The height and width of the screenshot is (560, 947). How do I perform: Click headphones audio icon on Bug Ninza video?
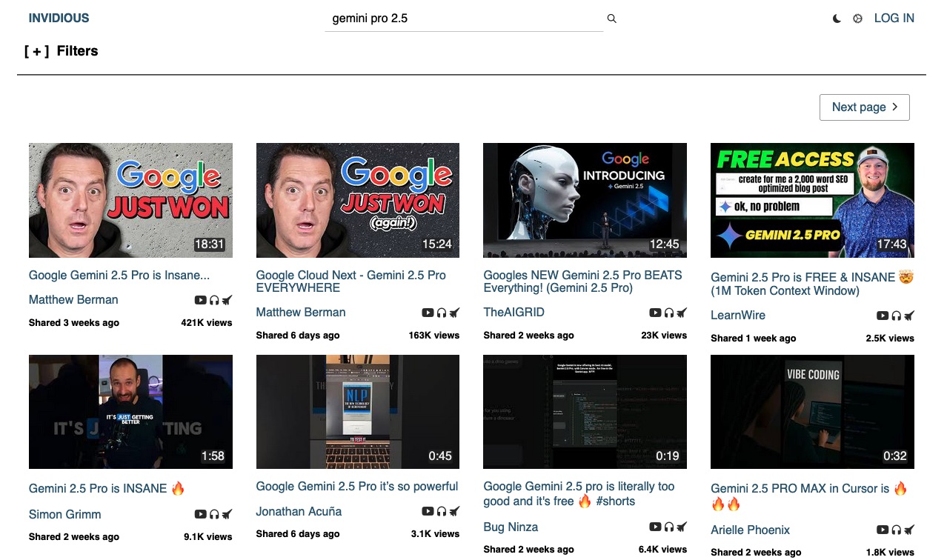point(669,527)
